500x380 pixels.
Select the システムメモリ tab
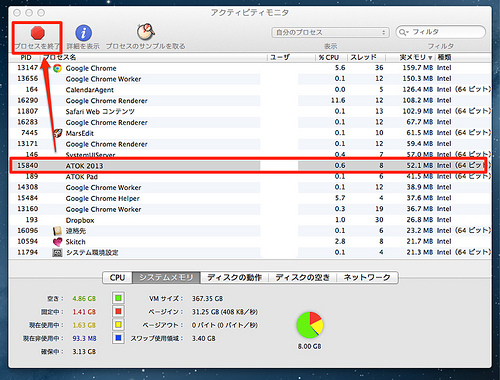click(x=166, y=277)
